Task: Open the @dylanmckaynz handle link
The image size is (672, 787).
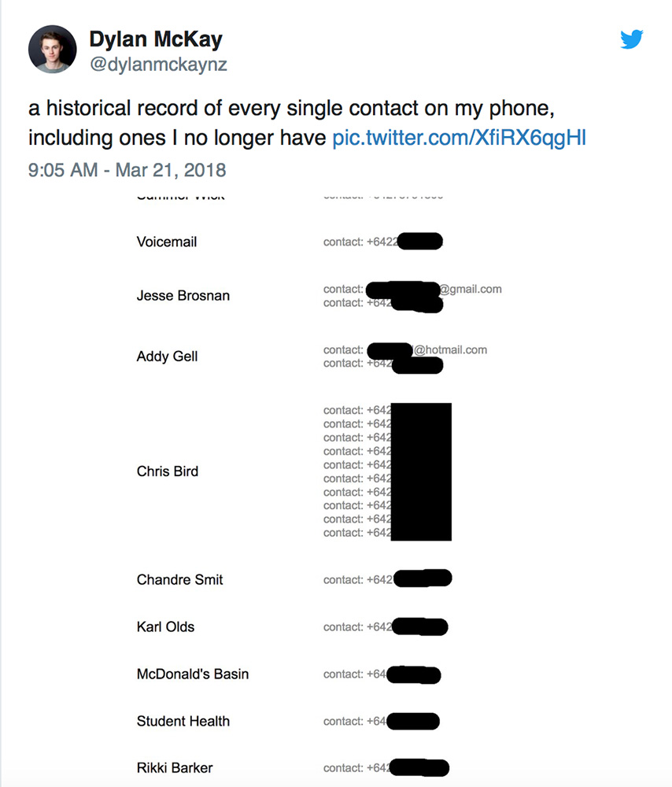Action: click(x=158, y=65)
